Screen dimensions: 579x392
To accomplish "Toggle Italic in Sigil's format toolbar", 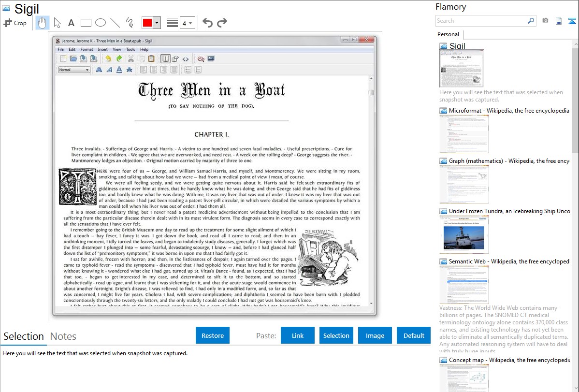I will pos(109,70).
